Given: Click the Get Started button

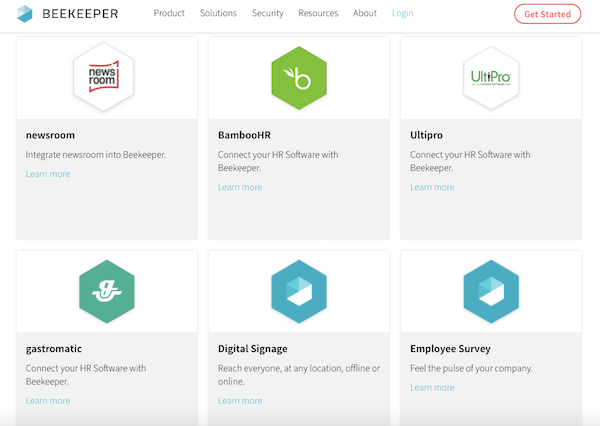Looking at the screenshot, I should (x=548, y=14).
